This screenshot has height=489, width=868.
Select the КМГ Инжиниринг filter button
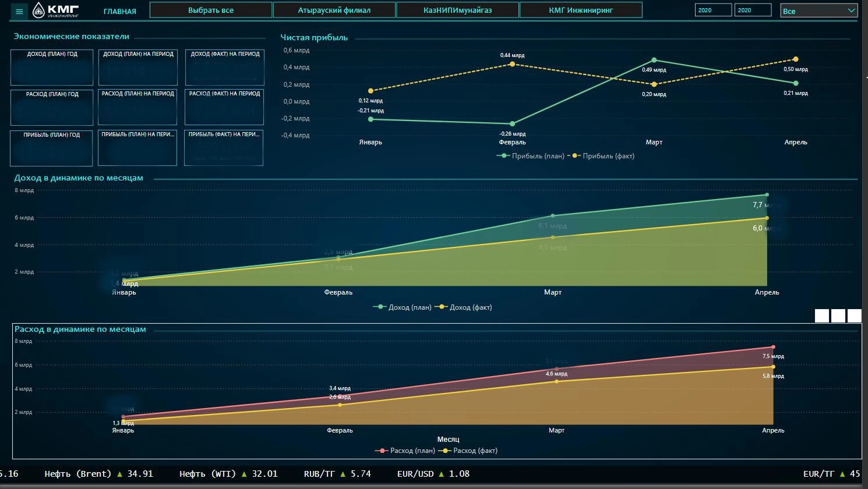tap(580, 10)
